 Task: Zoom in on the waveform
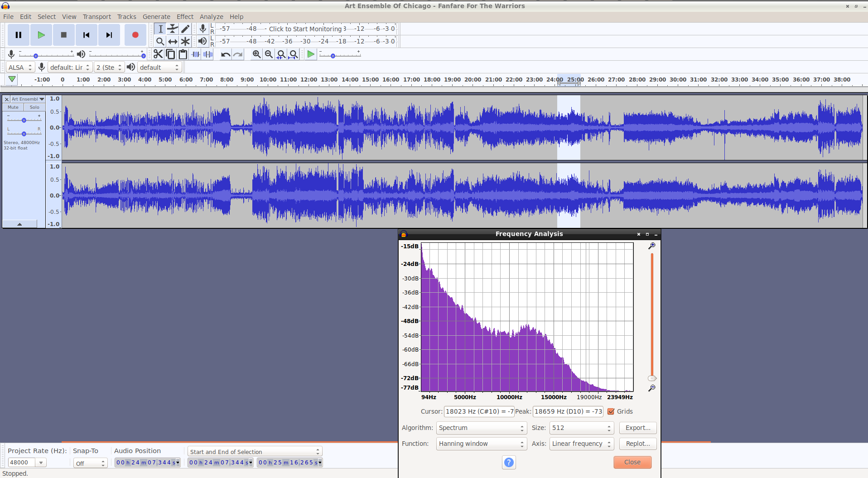[257, 54]
